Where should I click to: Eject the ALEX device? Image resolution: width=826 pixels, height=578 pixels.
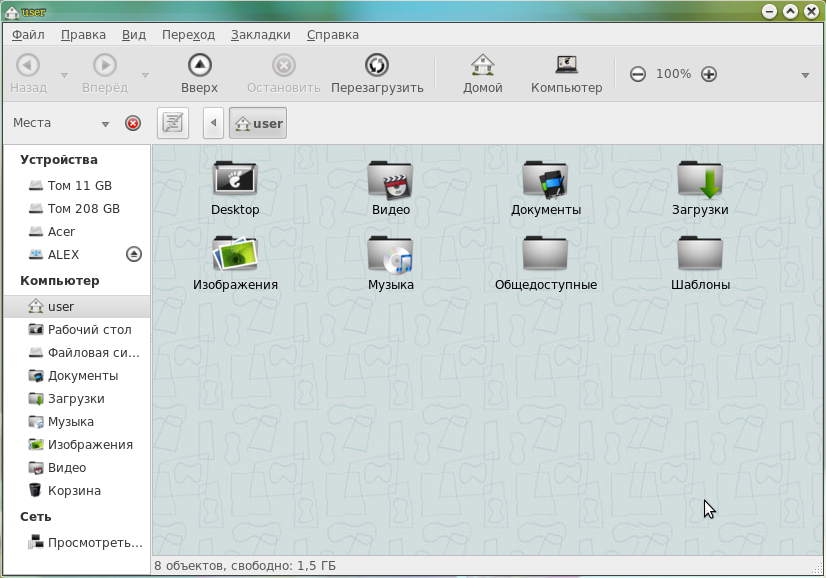click(x=134, y=254)
